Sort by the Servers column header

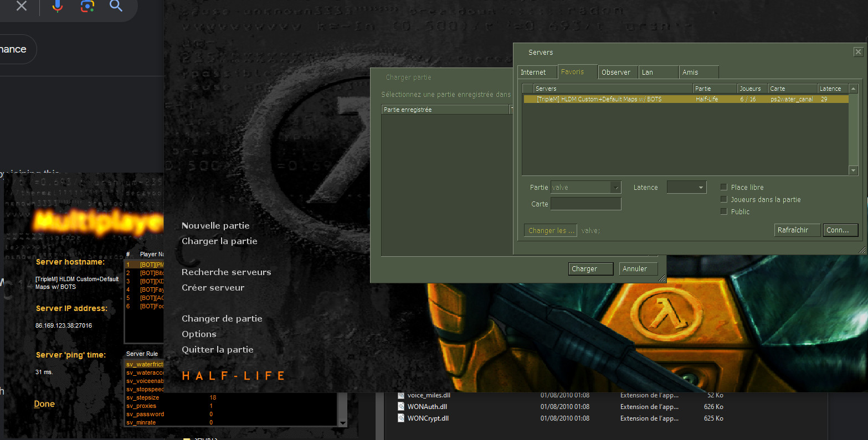(613, 89)
